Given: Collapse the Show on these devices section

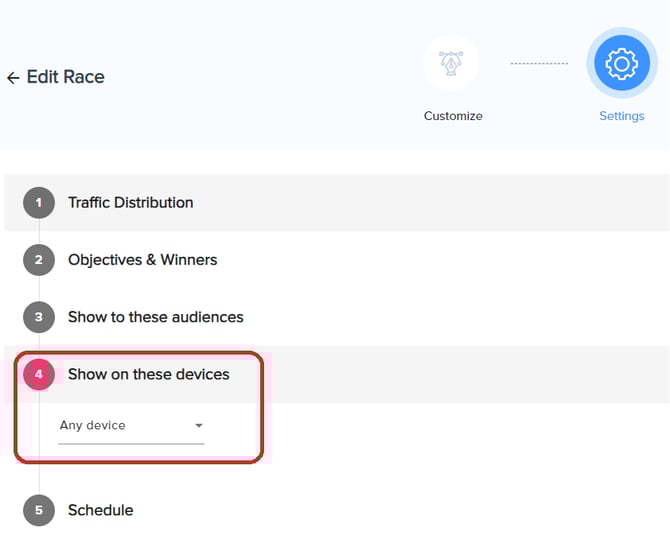Looking at the screenshot, I should (149, 375).
